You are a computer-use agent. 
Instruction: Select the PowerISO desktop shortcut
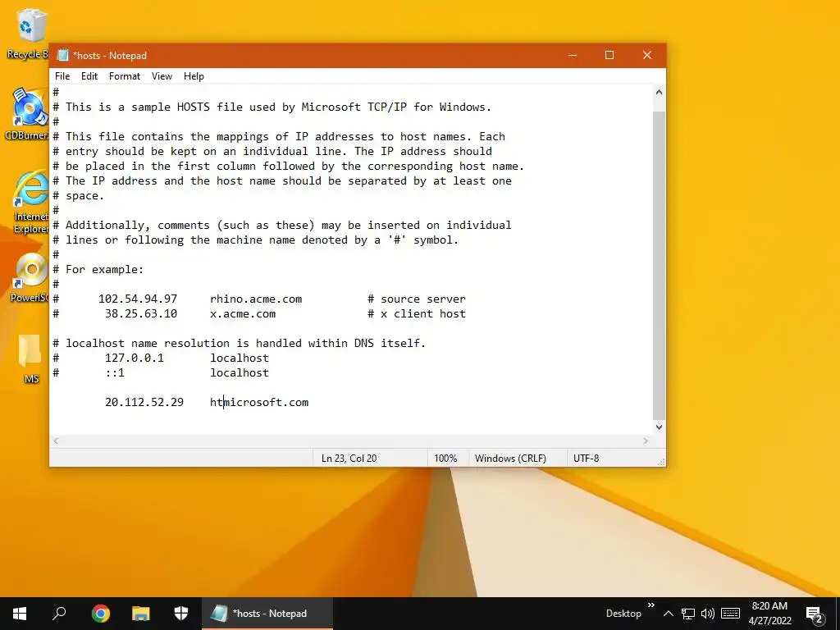tap(30, 277)
